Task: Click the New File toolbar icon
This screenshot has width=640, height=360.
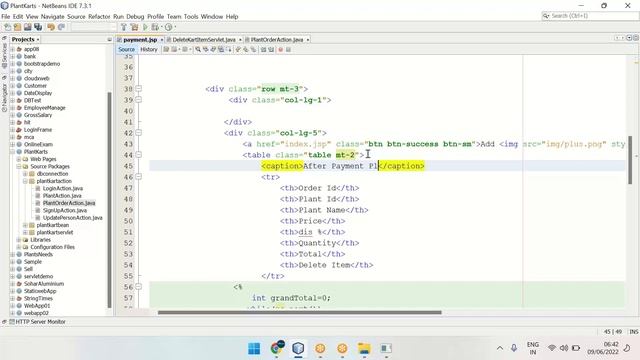Action: (x=7, y=27)
